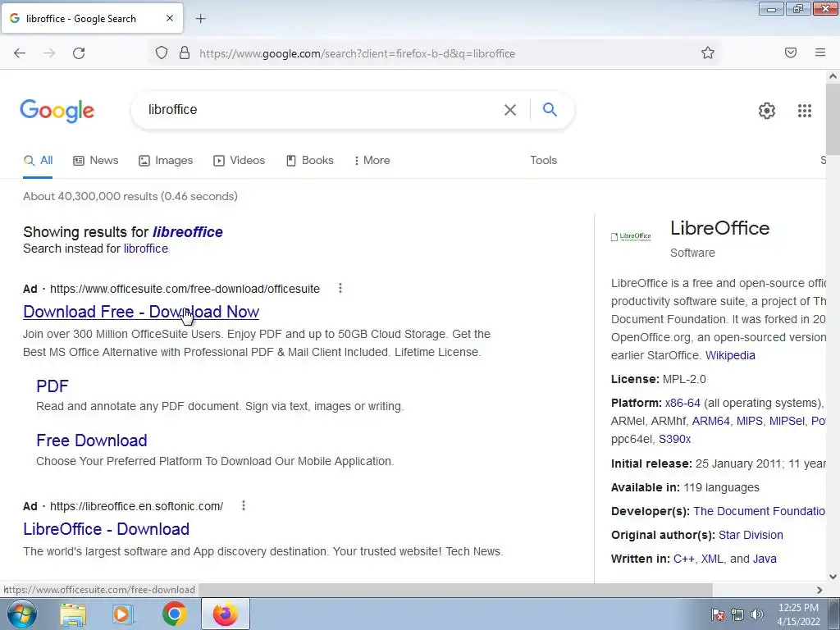Image resolution: width=840 pixels, height=630 pixels.
Task: Click the libroffice search input field
Action: click(x=322, y=109)
